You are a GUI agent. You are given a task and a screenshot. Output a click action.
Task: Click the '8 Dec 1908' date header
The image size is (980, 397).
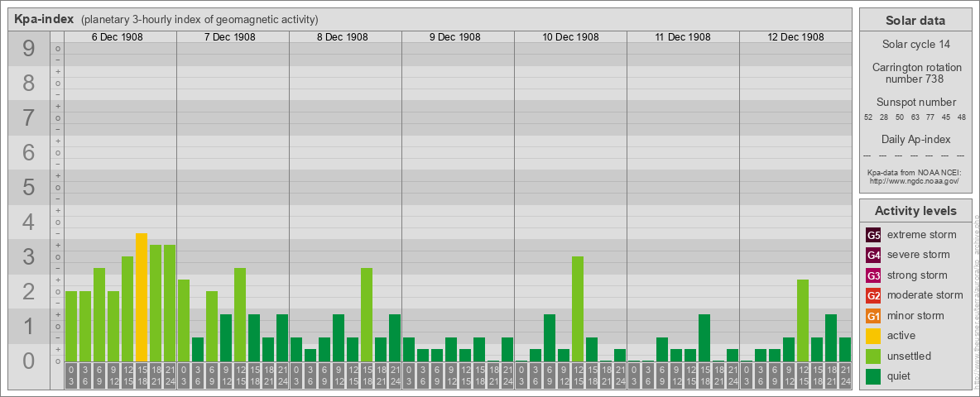pos(343,37)
